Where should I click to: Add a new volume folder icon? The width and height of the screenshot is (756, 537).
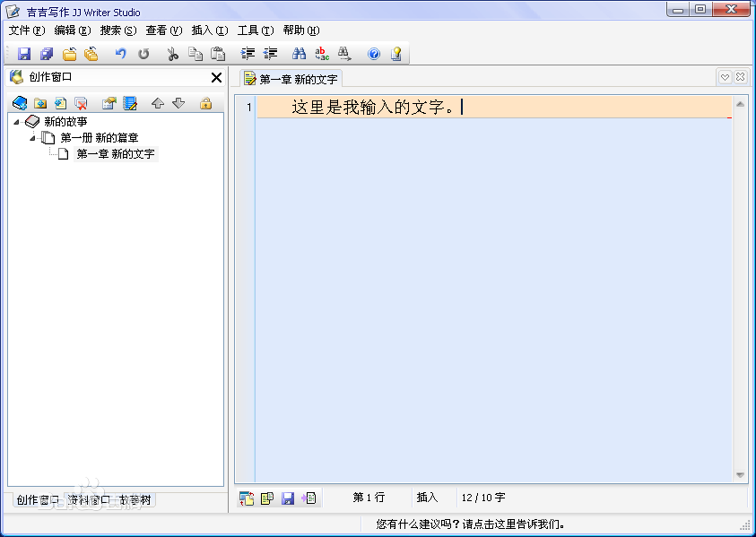(40, 103)
